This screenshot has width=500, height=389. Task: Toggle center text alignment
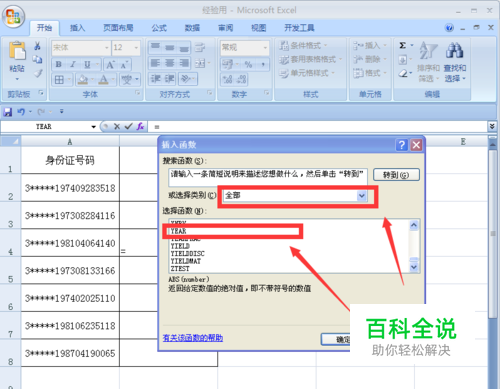pos(169,63)
